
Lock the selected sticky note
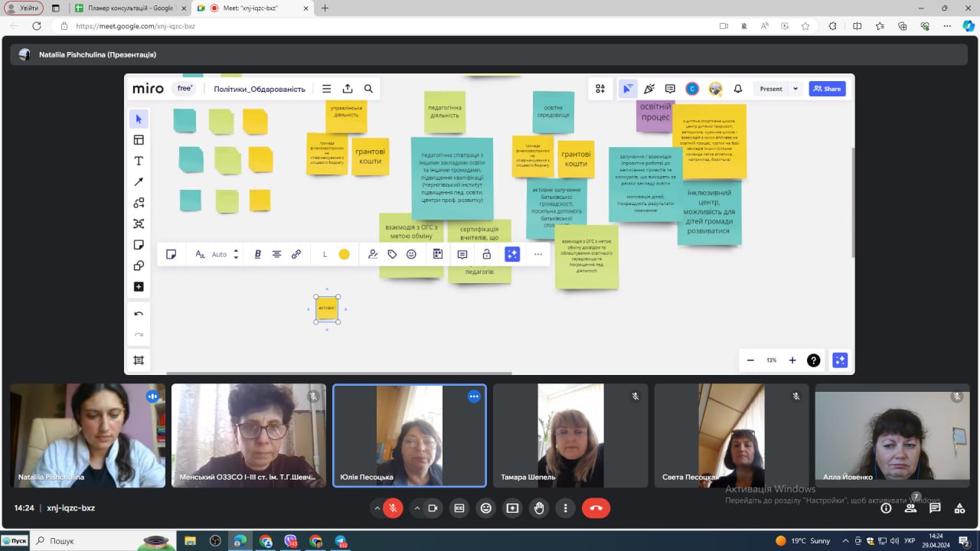(x=486, y=254)
